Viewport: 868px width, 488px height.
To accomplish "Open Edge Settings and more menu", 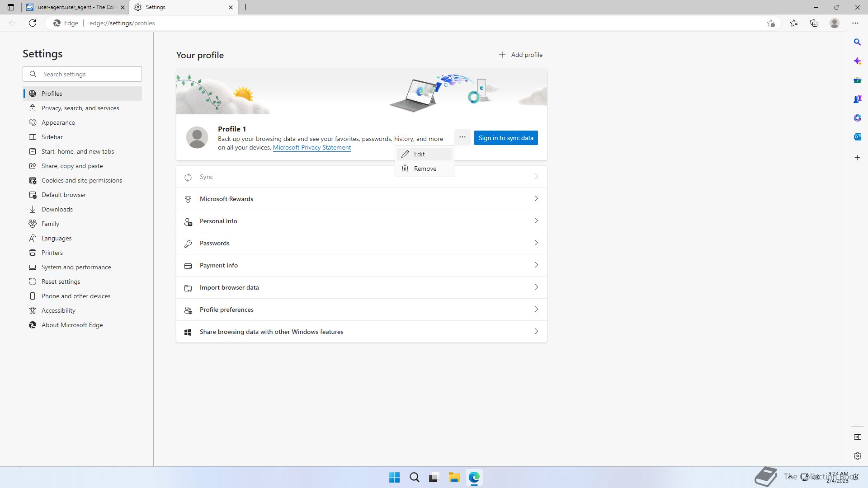I will tap(855, 23).
